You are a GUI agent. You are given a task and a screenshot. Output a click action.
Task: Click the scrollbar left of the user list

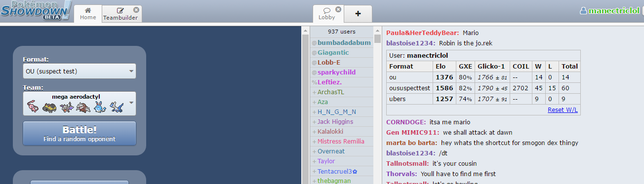coord(305,105)
